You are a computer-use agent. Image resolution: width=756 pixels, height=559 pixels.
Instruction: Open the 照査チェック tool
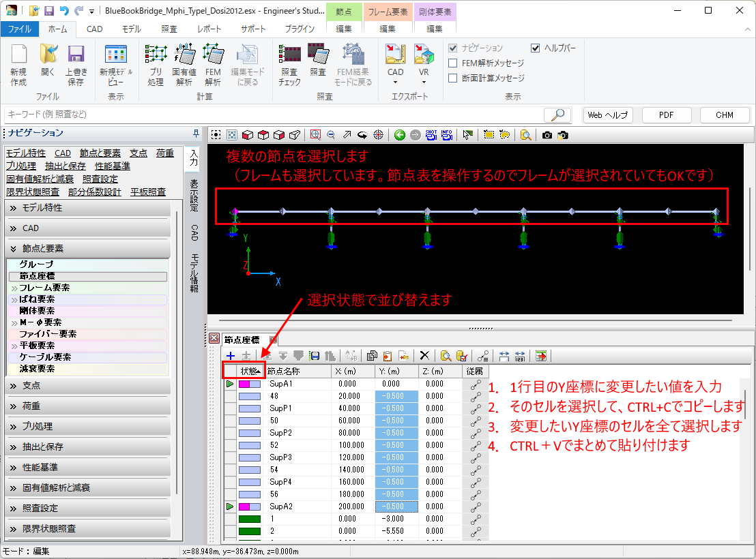click(x=289, y=65)
